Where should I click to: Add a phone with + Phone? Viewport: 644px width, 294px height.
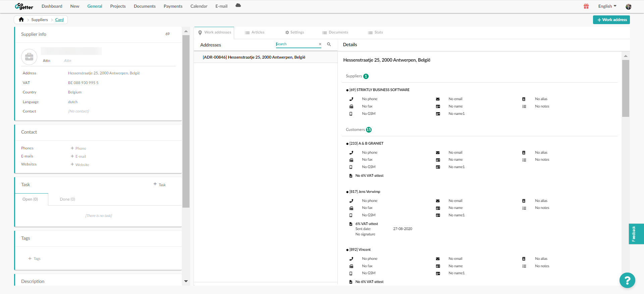pos(78,148)
